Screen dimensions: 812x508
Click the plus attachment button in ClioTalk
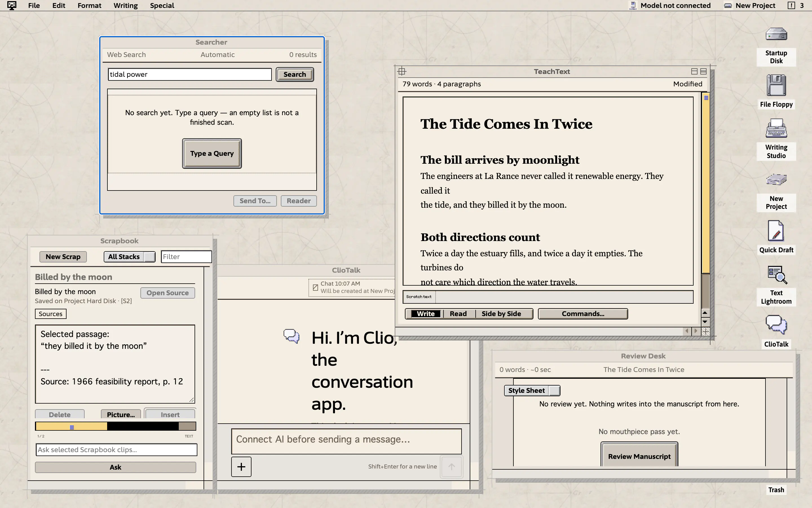point(241,467)
